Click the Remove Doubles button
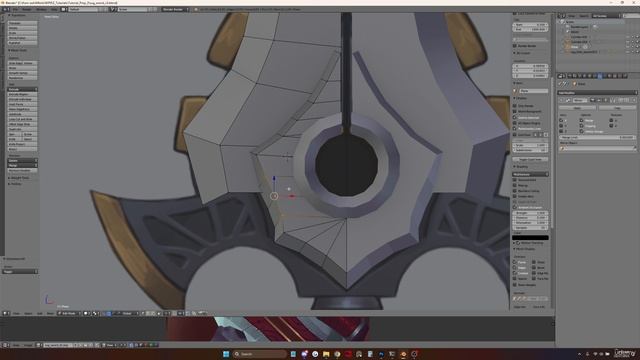The height and width of the screenshot is (360, 640). 22,170
